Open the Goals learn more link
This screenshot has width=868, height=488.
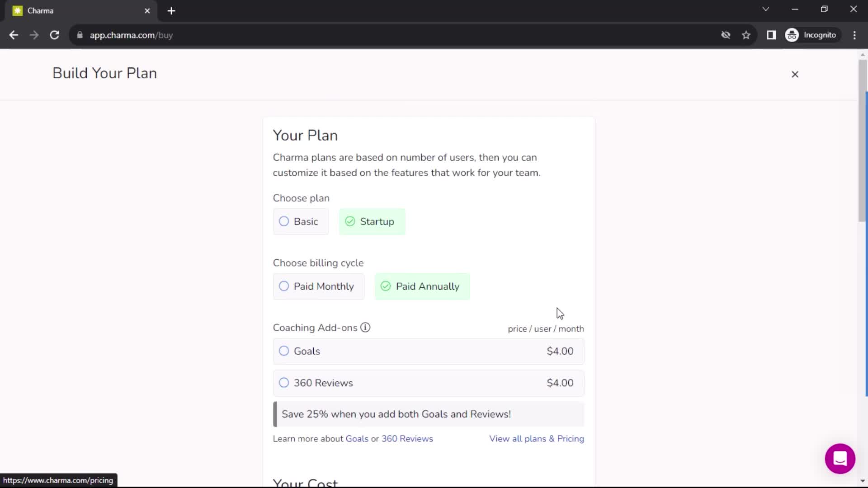pyautogui.click(x=357, y=439)
